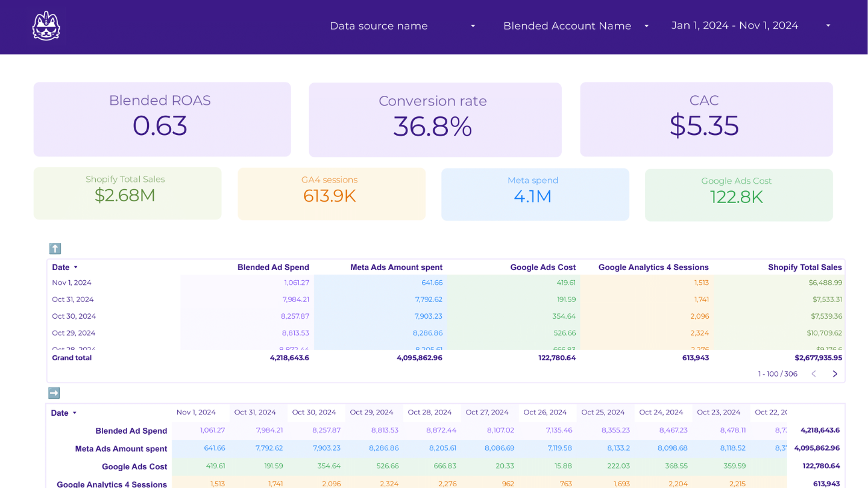Click Google Ads Cost column header
Screen dimensions: 868x488
(542, 267)
